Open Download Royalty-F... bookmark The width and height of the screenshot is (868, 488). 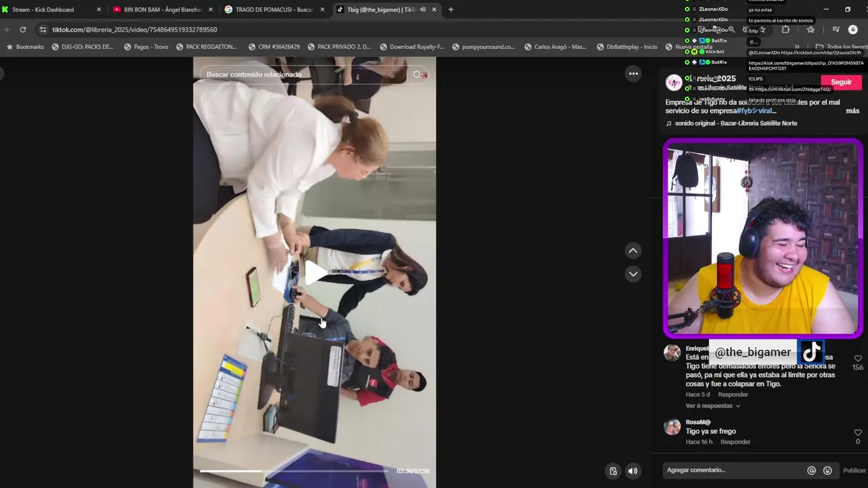click(x=412, y=47)
